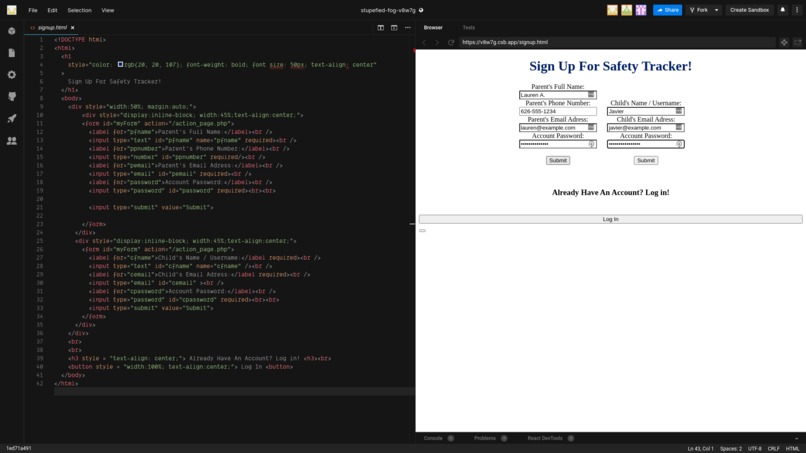Click the Child's Name / Username input
Viewport: 806px width, 453px height.
pyautogui.click(x=646, y=111)
